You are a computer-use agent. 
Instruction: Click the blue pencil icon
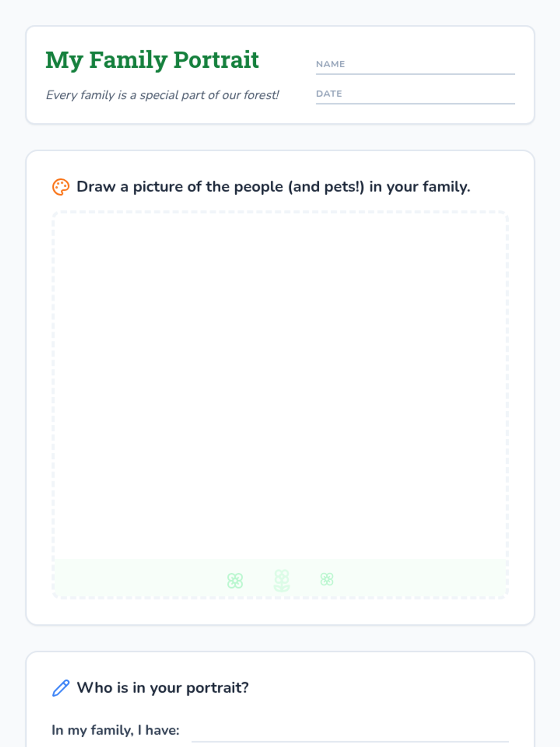(61, 688)
